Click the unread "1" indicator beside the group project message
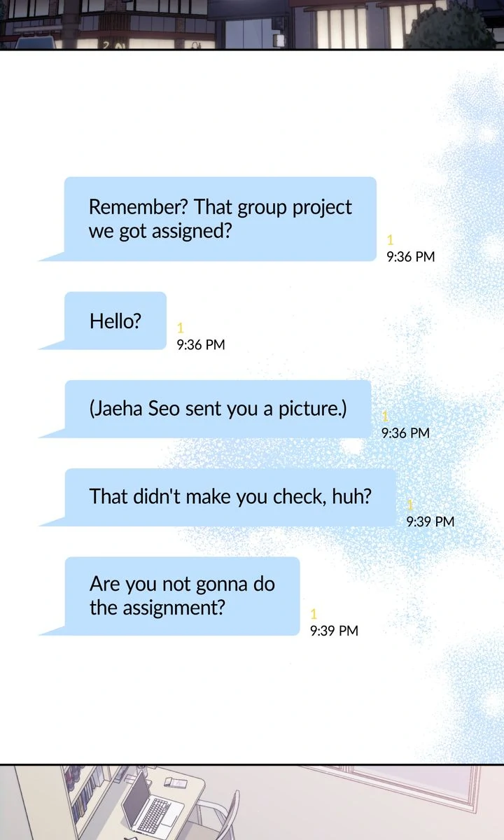Viewport: 504px width, 840px height. click(x=391, y=241)
